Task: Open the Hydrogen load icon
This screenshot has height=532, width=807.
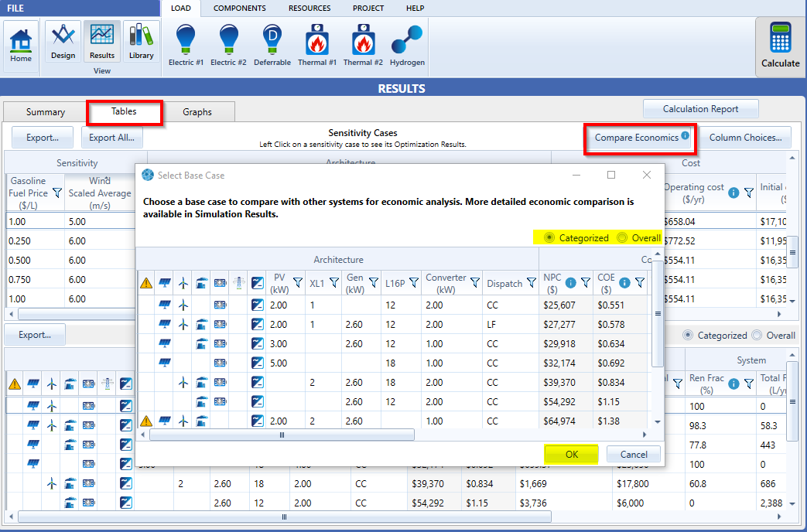Action: pos(407,46)
